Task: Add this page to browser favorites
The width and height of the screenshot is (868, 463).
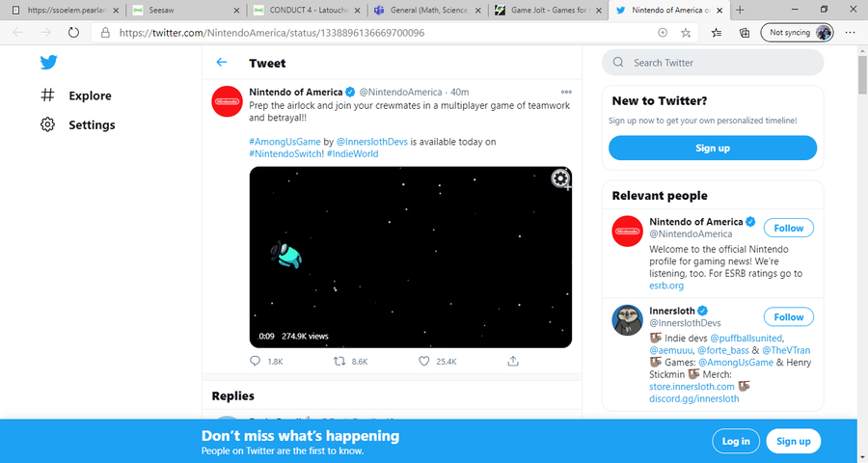Action: 686,32
